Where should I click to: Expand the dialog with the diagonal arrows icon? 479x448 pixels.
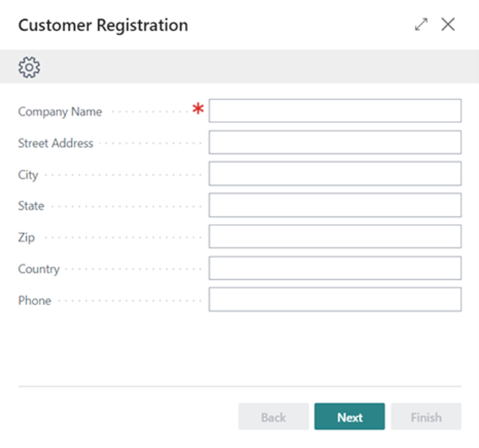click(421, 25)
